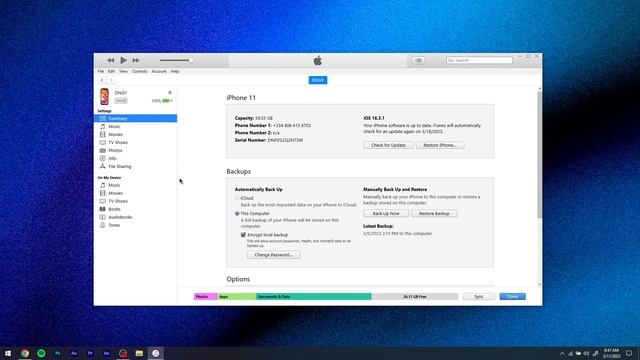Click the Documents & Data storage segment
Viewport: 640px width, 360px height.
313,297
